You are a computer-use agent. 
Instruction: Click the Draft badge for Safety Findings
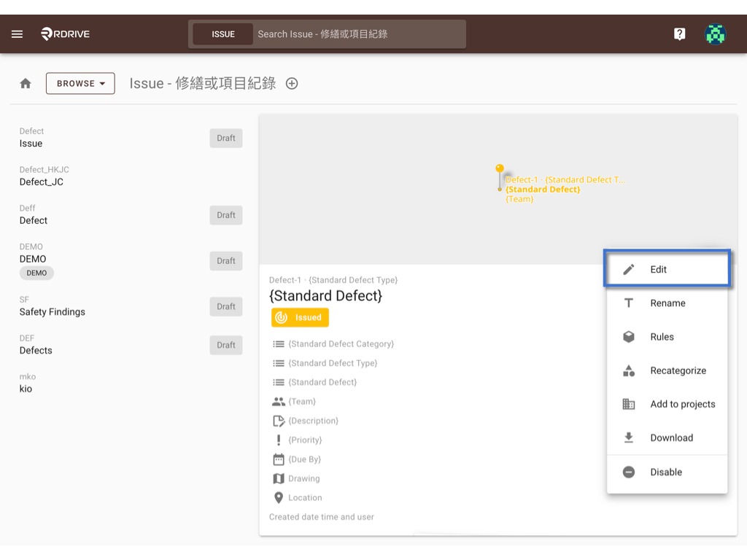click(226, 307)
